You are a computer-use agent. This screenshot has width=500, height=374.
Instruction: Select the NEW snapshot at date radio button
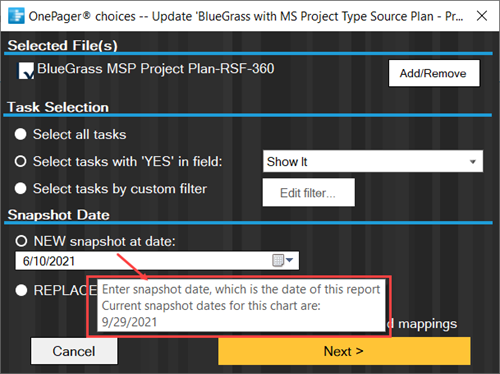point(21,241)
